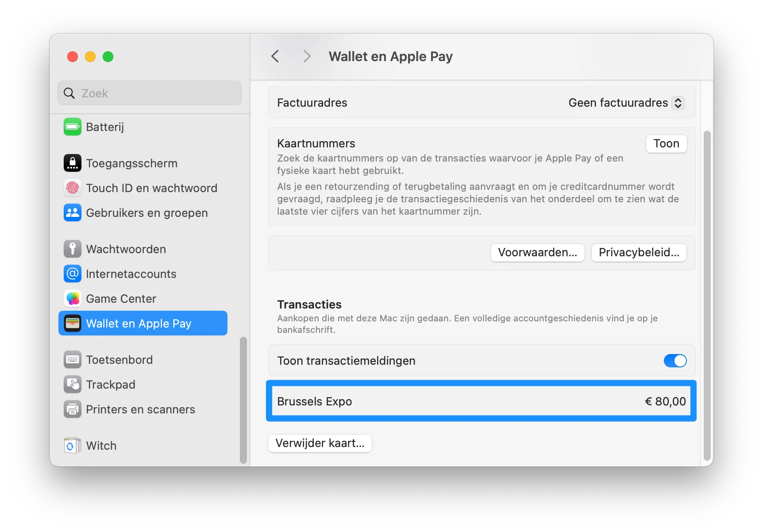Click the Trackpad icon
The width and height of the screenshot is (763, 532).
pyautogui.click(x=73, y=385)
